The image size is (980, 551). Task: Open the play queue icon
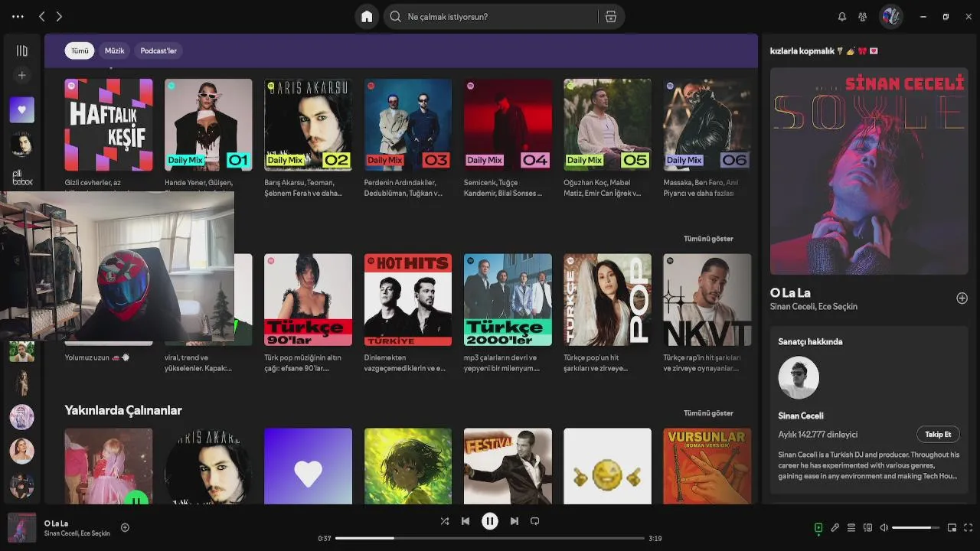tap(851, 528)
